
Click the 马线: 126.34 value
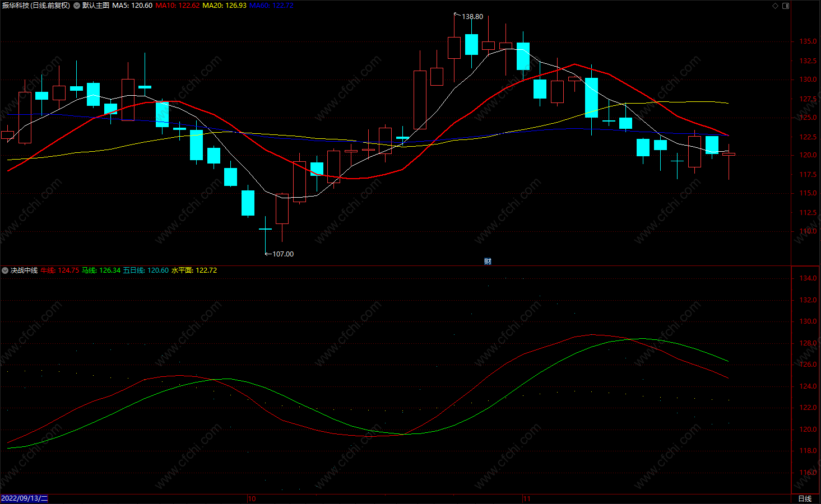coord(101,270)
